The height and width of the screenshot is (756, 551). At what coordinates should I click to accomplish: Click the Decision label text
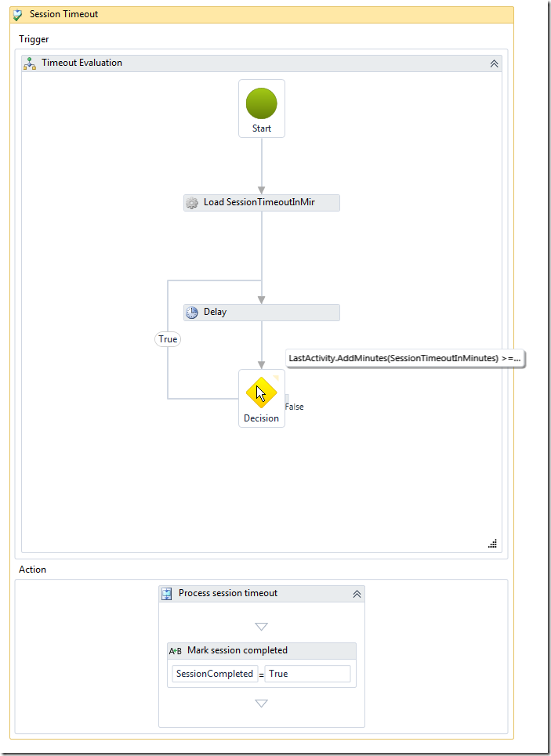pyautogui.click(x=261, y=418)
